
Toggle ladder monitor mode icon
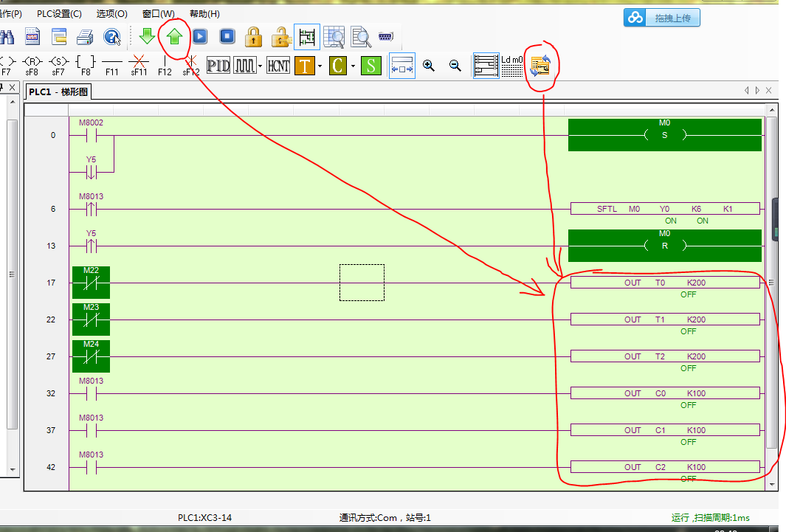[x=307, y=36]
